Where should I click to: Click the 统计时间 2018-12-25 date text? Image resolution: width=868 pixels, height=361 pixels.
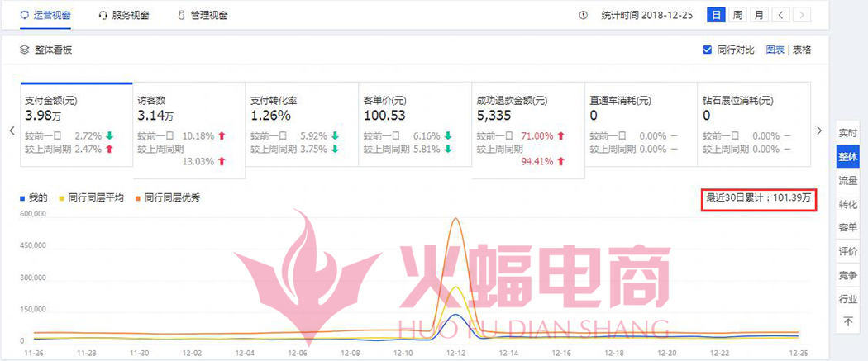(x=646, y=16)
